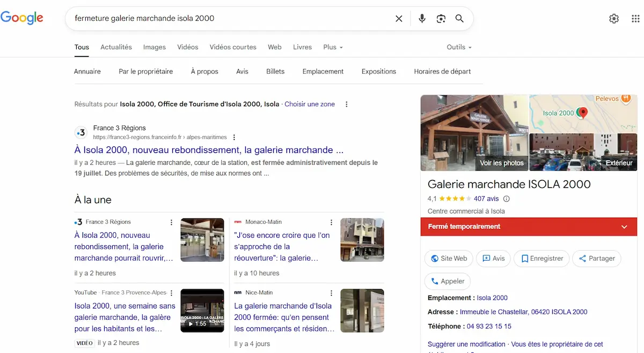Click inside the search input field

[x=231, y=19]
